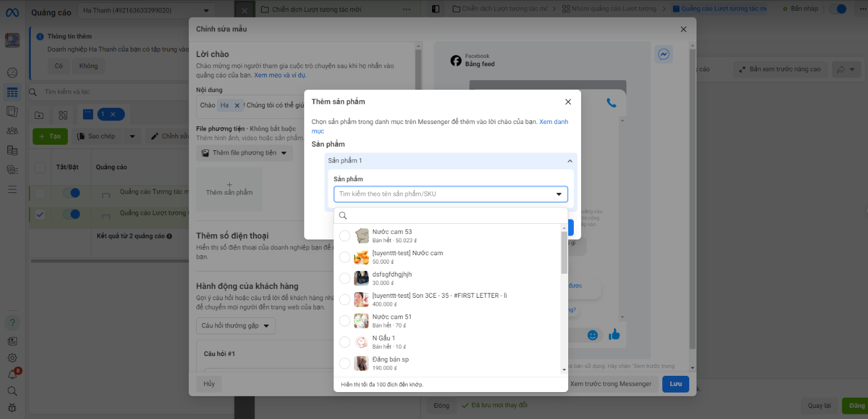This screenshot has width=868, height=419.
Task: Click the sidebar search magnifier icon
Action: (12, 391)
